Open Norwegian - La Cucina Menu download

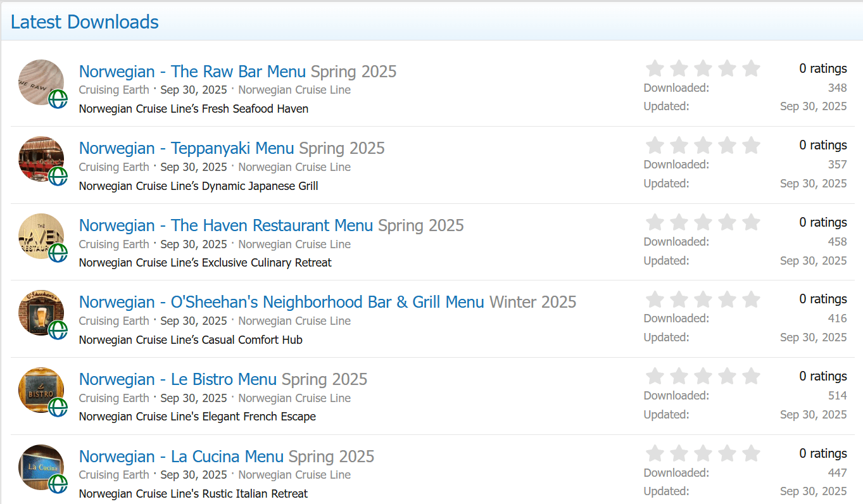[x=182, y=457]
